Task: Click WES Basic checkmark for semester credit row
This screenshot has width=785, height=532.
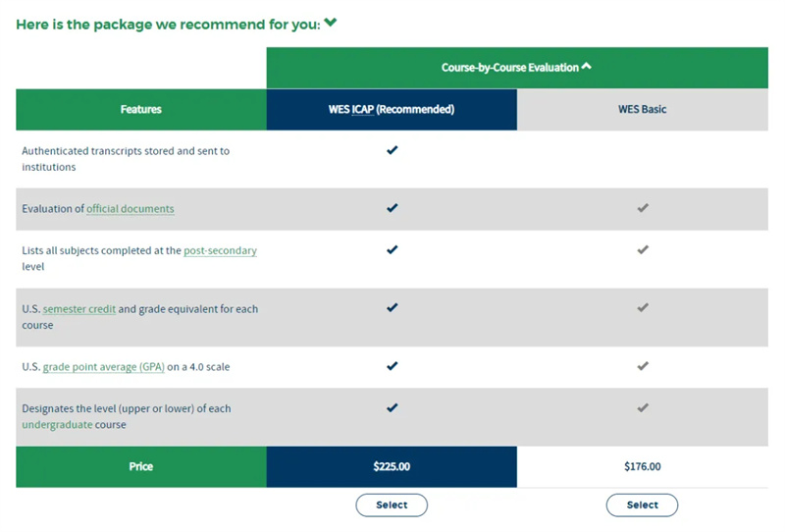Action: click(643, 308)
